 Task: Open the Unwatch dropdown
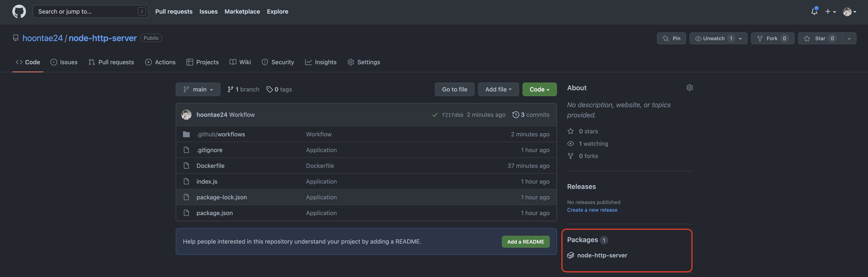718,39
